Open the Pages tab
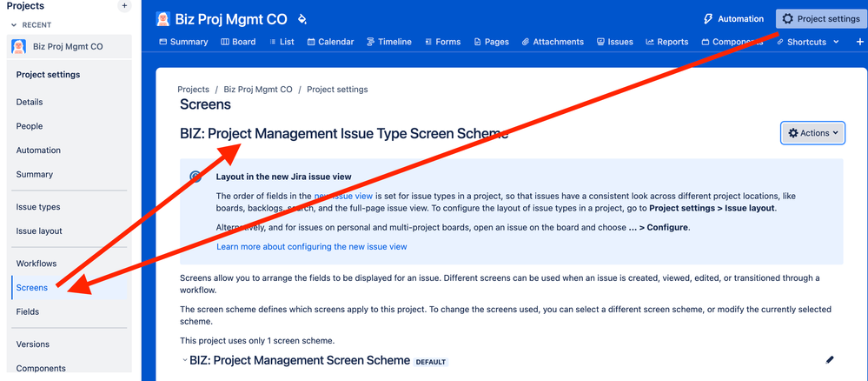The width and height of the screenshot is (868, 381). pyautogui.click(x=492, y=42)
